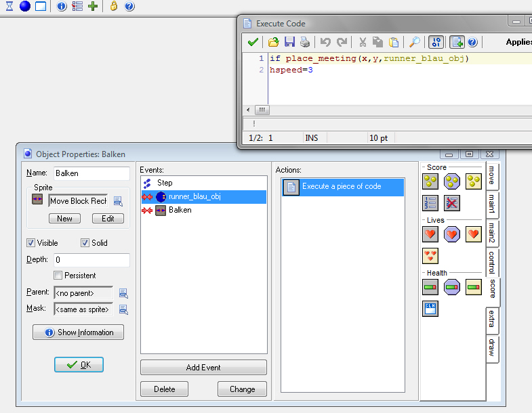The height and width of the screenshot is (413, 532).
Task: Click the save disk icon in code editor
Action: [289, 42]
